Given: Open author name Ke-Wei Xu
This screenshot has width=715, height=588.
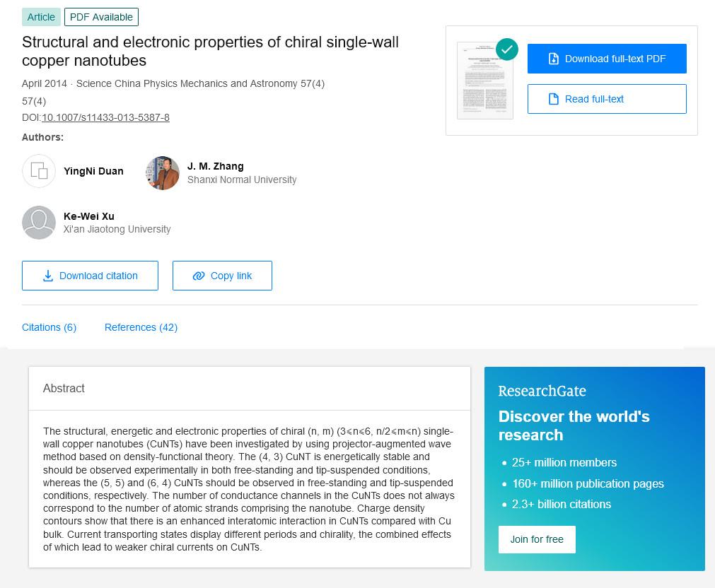Looking at the screenshot, I should [x=89, y=216].
